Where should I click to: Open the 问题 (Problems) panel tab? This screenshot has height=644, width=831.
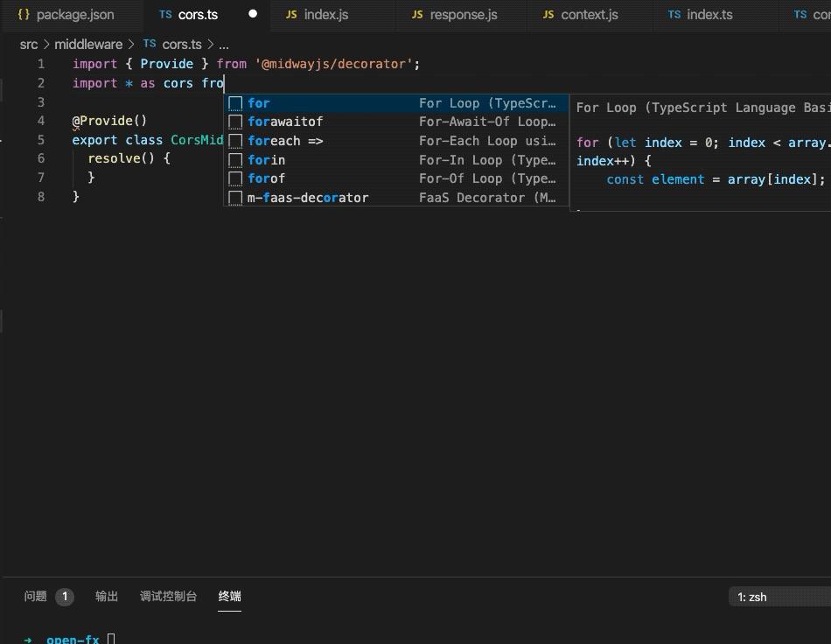(x=36, y=596)
